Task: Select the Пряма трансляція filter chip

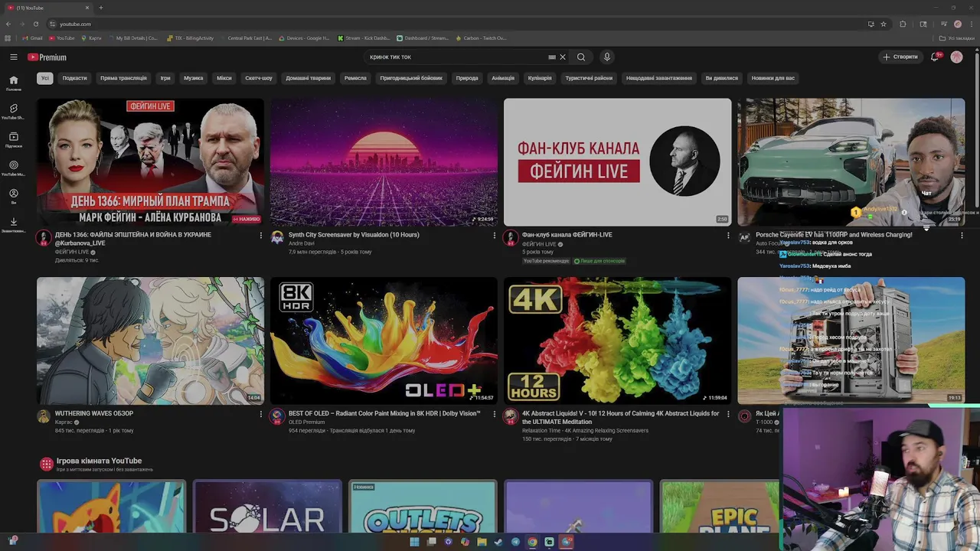Action: [123, 78]
